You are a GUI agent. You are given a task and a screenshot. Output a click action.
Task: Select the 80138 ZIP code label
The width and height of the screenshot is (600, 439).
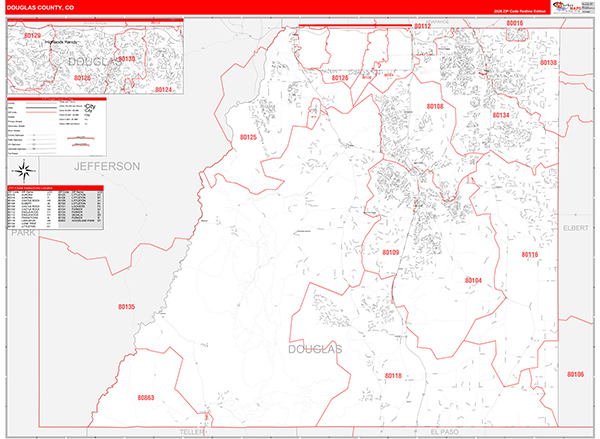548,62
